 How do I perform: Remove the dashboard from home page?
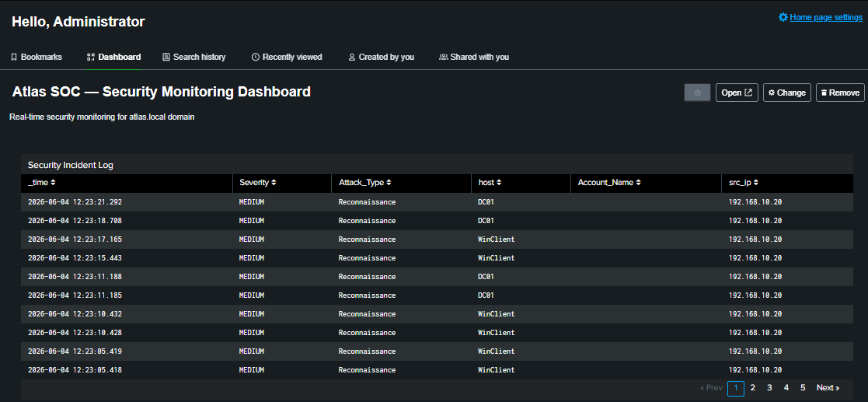click(x=840, y=93)
